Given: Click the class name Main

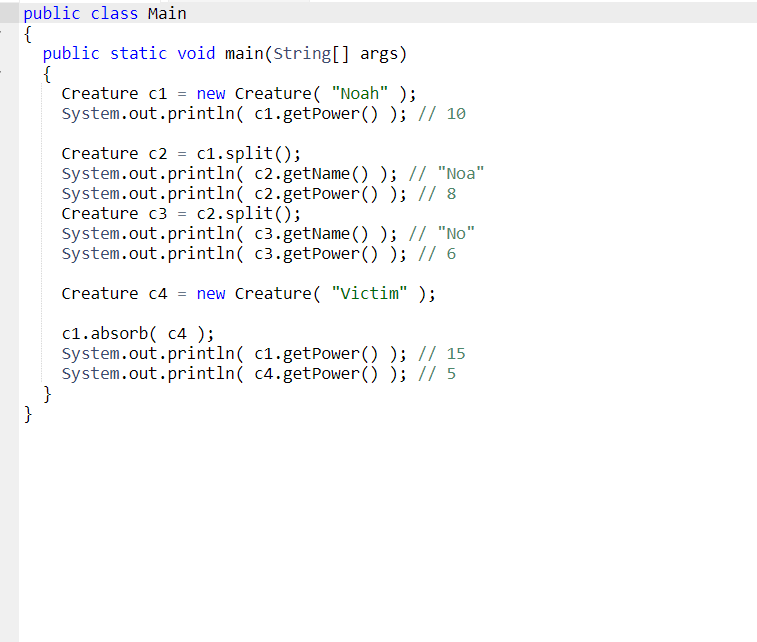Looking at the screenshot, I should [x=167, y=14].
